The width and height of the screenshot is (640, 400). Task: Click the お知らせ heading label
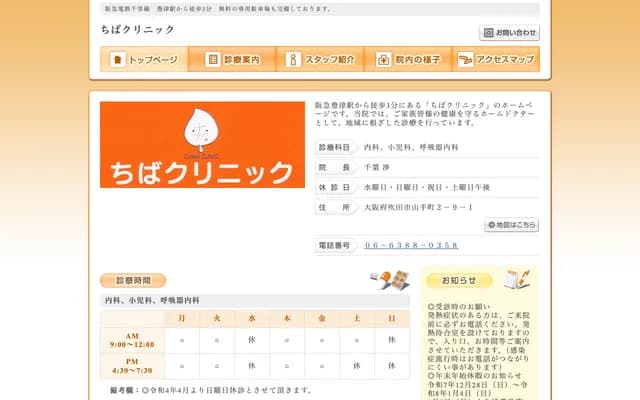point(459,280)
